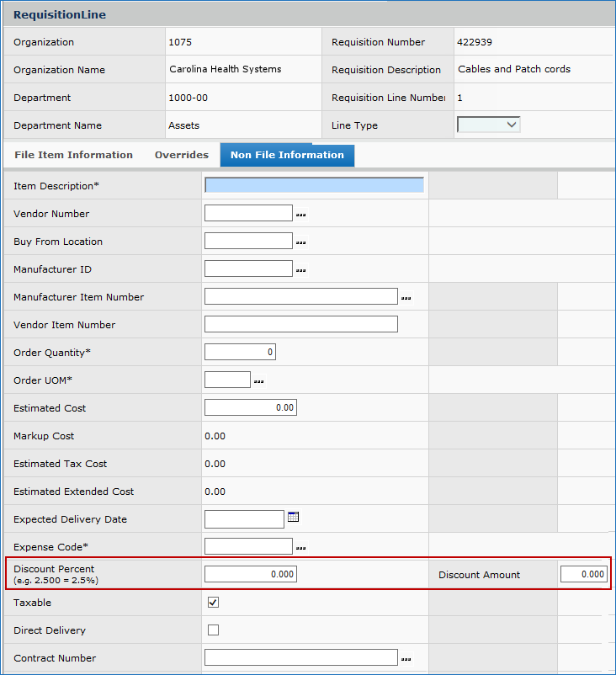The image size is (616, 675).
Task: Click the Order Quantity input field
Action: 240,352
